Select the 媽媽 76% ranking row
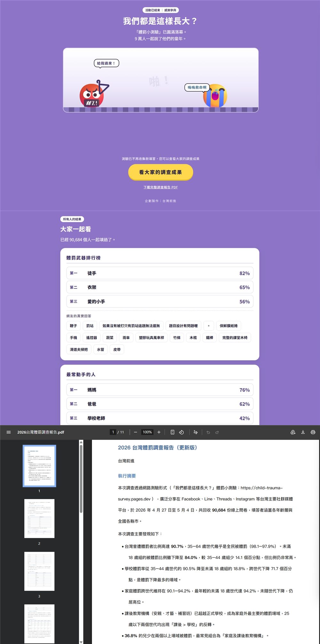 pos(160,390)
